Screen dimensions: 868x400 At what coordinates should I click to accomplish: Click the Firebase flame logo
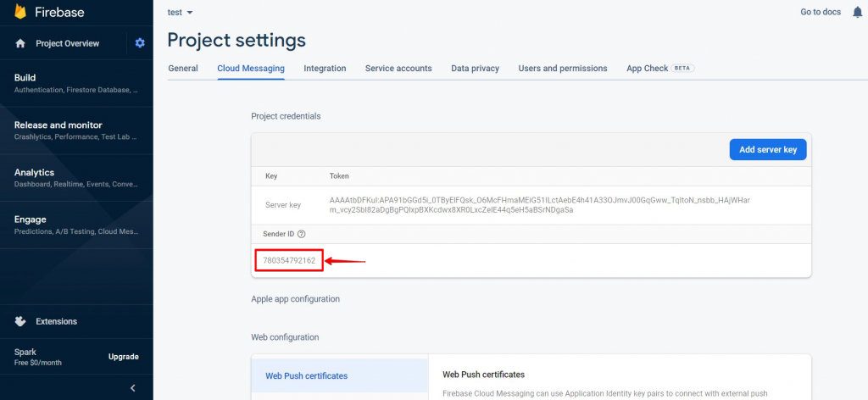coord(20,12)
